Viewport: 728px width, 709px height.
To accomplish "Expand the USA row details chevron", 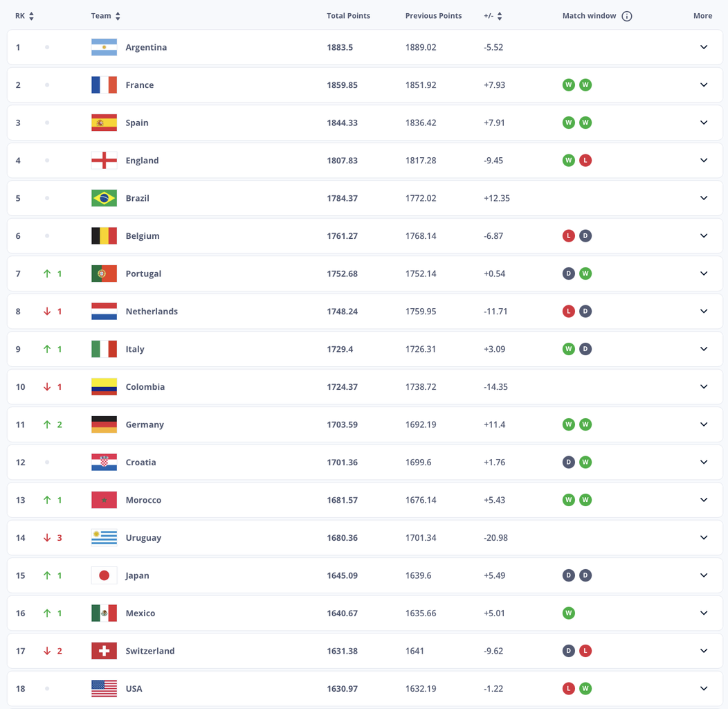I will (704, 688).
